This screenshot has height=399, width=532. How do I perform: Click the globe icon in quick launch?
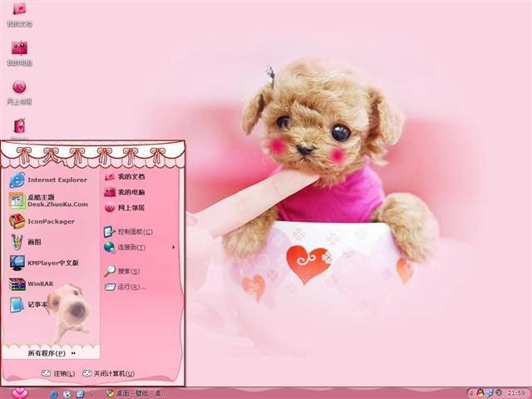[x=66, y=394]
